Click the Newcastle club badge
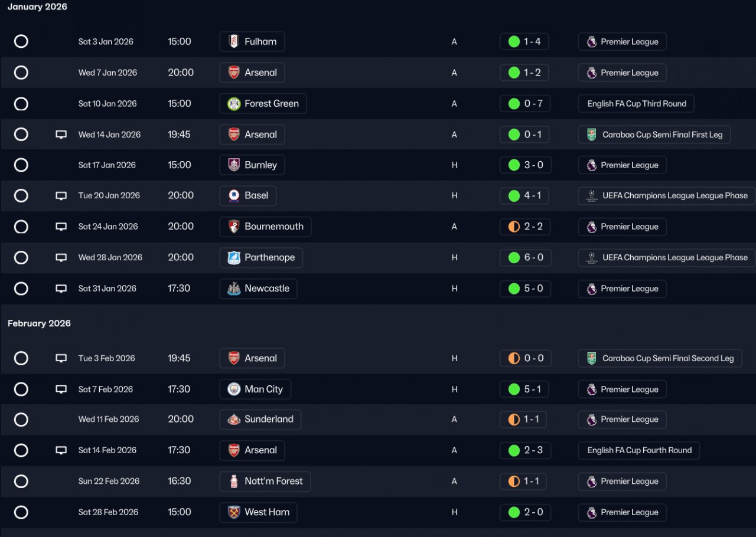Image resolution: width=756 pixels, height=537 pixels. click(234, 289)
